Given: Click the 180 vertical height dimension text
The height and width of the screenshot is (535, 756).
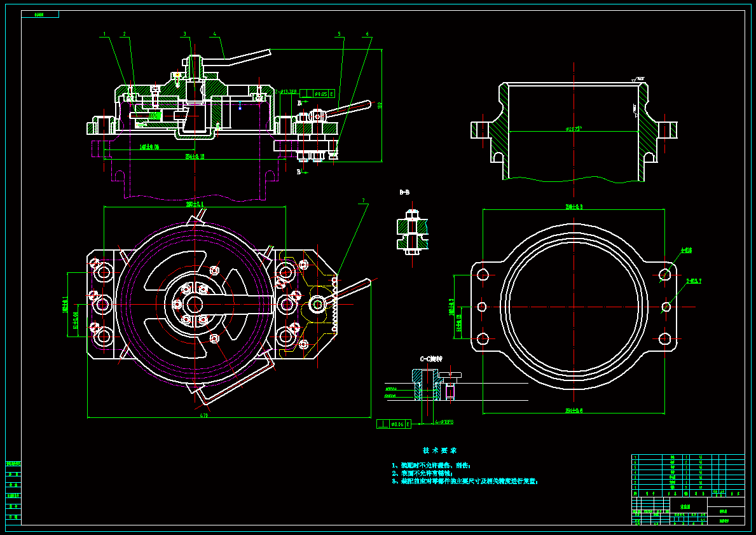Looking at the screenshot, I should coord(380,105).
